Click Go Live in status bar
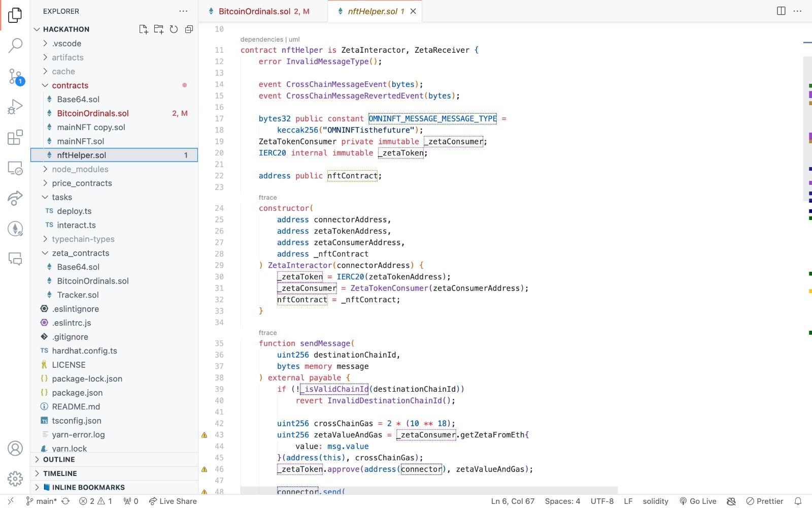This screenshot has width=812, height=508. [x=698, y=501]
